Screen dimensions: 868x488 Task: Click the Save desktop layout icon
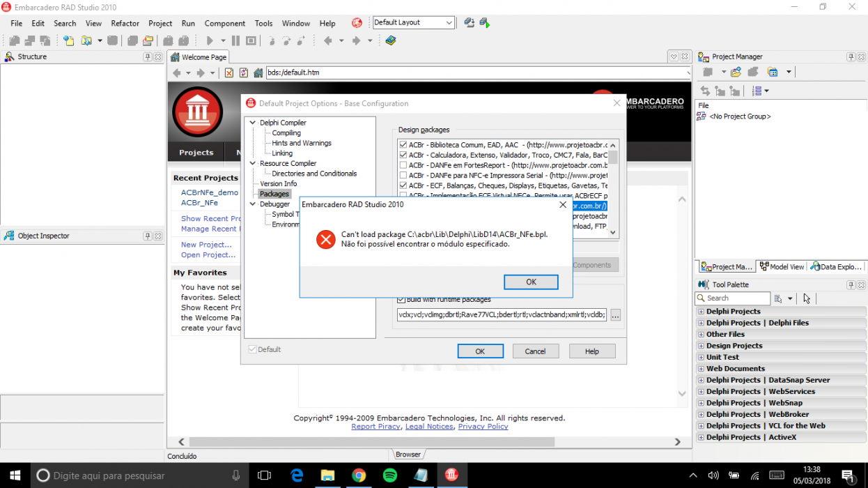point(470,22)
